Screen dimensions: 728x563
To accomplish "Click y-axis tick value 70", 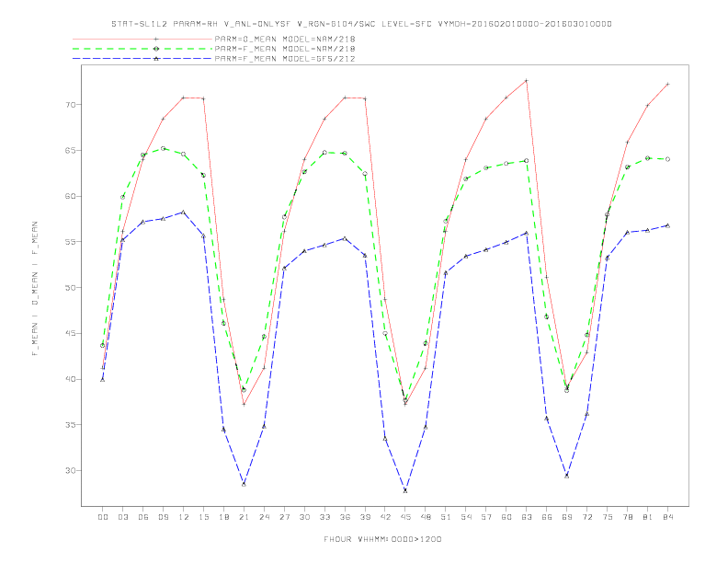I will (x=70, y=105).
